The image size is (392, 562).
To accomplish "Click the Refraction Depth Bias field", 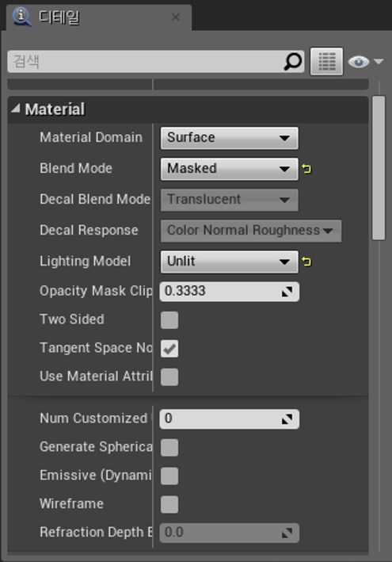I will pos(229,533).
